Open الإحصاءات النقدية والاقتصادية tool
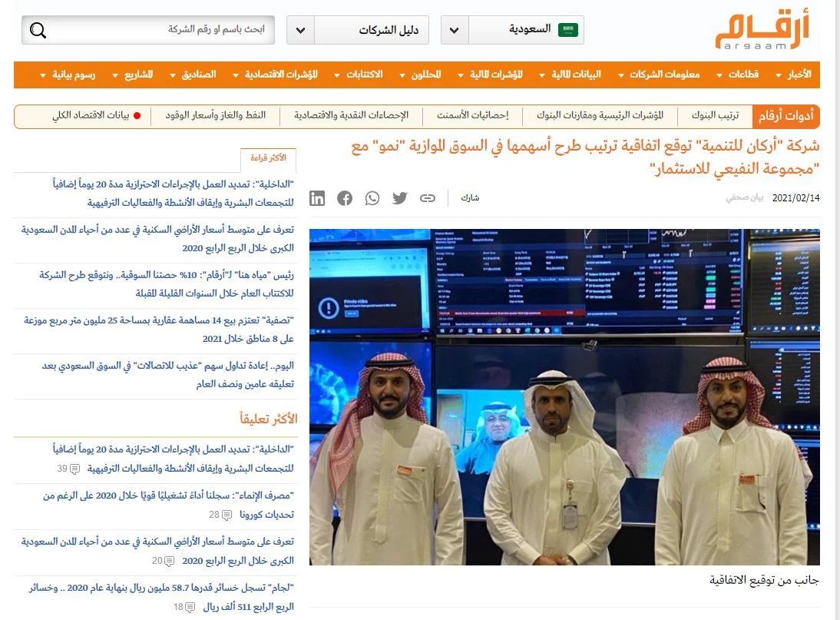840x620 pixels. click(351, 115)
